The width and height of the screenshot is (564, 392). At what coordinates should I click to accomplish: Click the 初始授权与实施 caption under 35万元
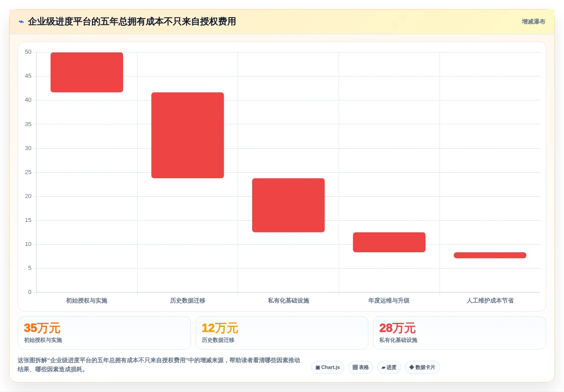pos(43,340)
